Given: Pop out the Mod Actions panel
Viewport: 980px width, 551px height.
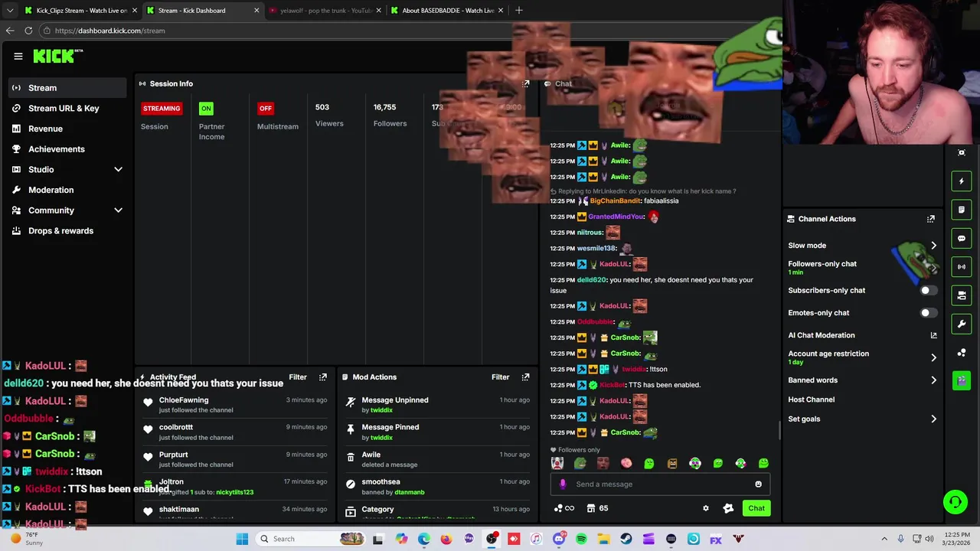Looking at the screenshot, I should pyautogui.click(x=526, y=377).
